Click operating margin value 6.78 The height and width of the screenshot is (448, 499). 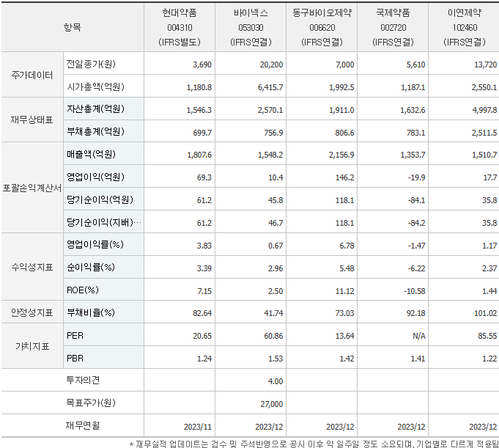347,246
